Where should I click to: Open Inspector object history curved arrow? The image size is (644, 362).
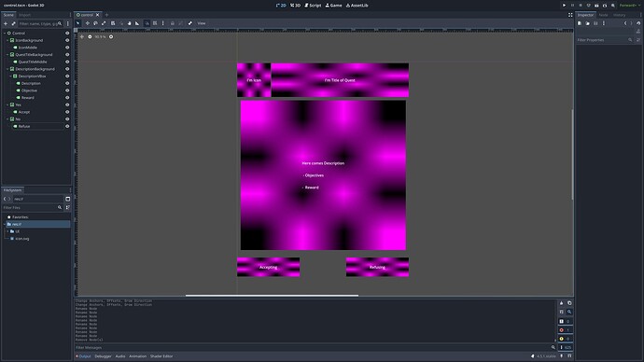[638, 23]
